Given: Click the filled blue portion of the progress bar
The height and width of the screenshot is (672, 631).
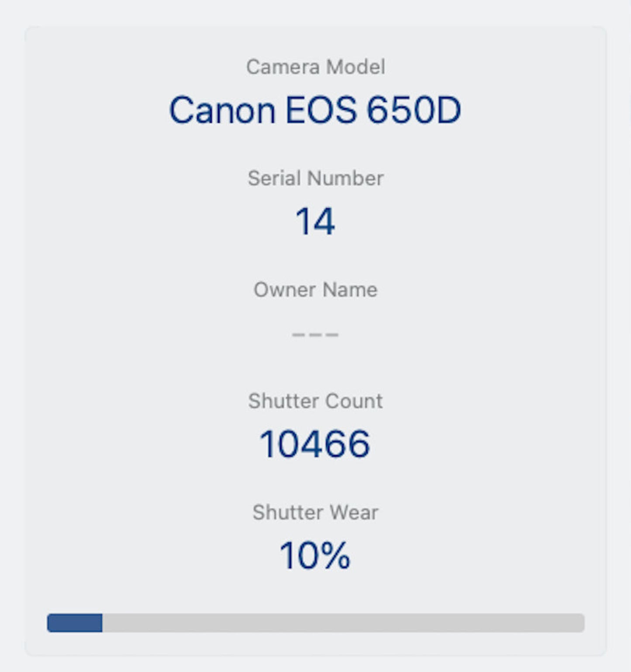Looking at the screenshot, I should pyautogui.click(x=74, y=624).
